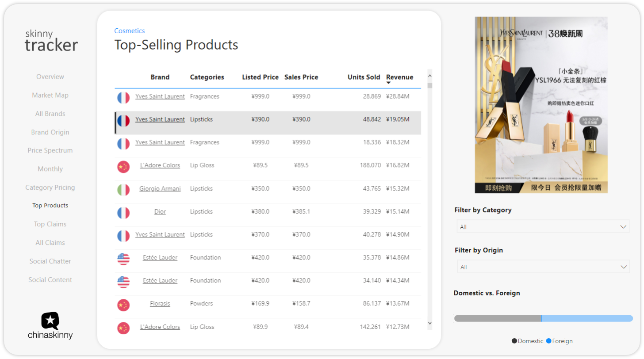Viewport: 644px width, 359px height.
Task: Click the French flag in the highlighted ¥19.05M row
Action: coord(123,121)
